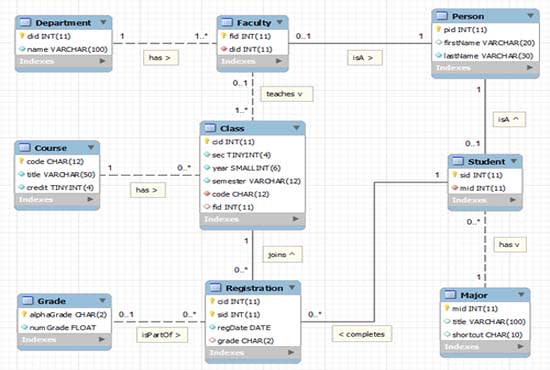Viewport: 550px width, 370px height.
Task: Expand Indexes section of Person table
Action: tap(530, 68)
